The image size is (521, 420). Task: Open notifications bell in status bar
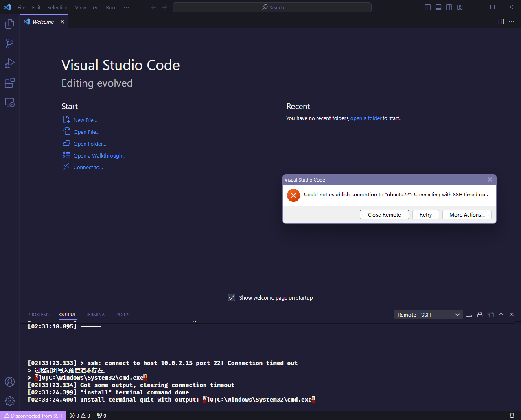pos(512,416)
